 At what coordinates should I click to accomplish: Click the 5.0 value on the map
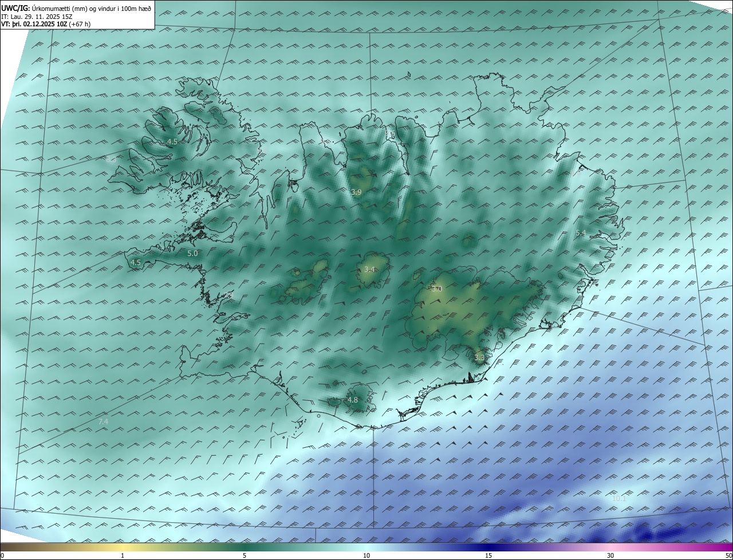pyautogui.click(x=192, y=253)
